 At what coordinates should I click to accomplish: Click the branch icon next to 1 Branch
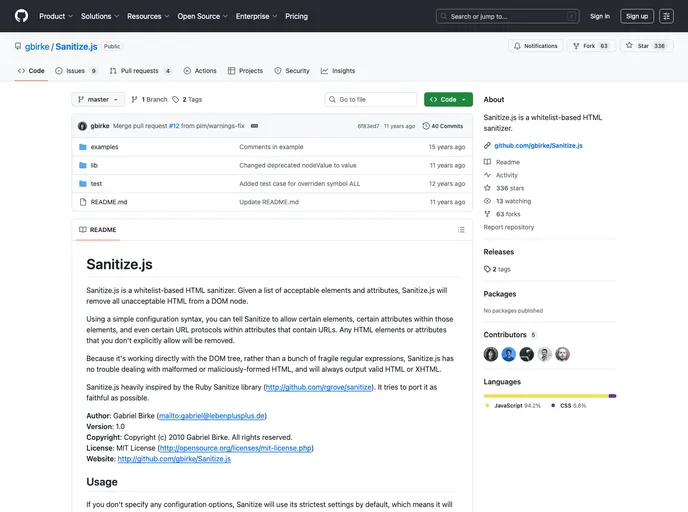pos(135,100)
